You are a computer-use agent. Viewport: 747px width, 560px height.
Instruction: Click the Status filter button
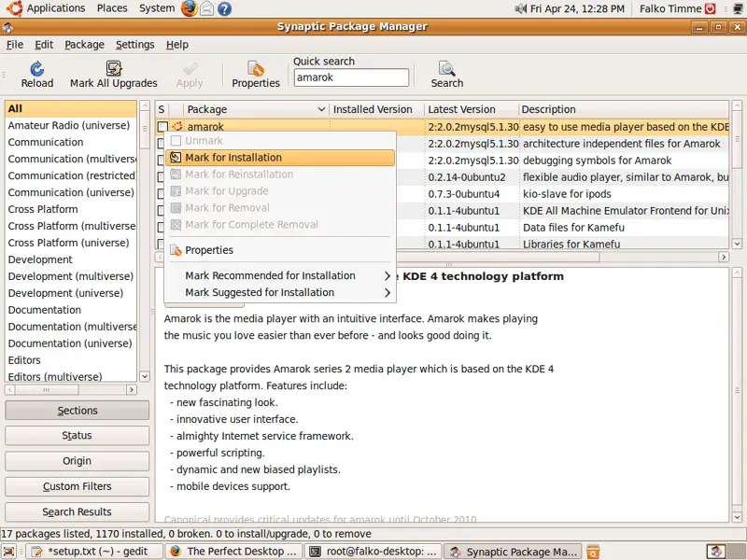[x=77, y=436]
